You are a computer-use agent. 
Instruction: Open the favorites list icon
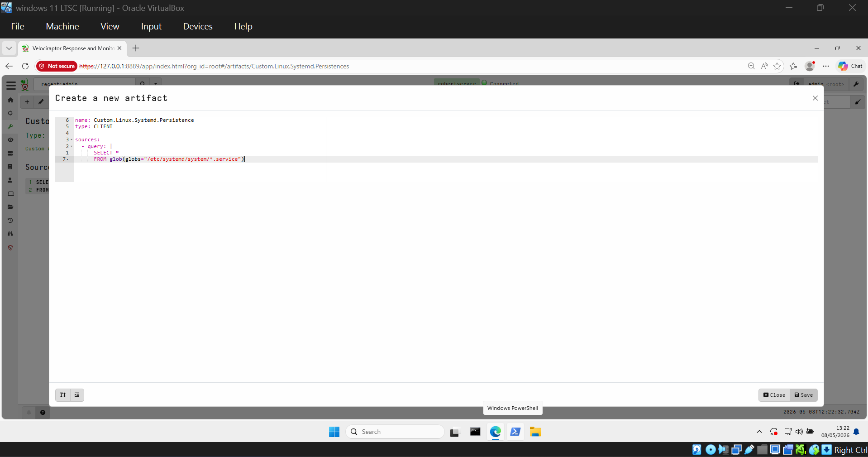[793, 66]
